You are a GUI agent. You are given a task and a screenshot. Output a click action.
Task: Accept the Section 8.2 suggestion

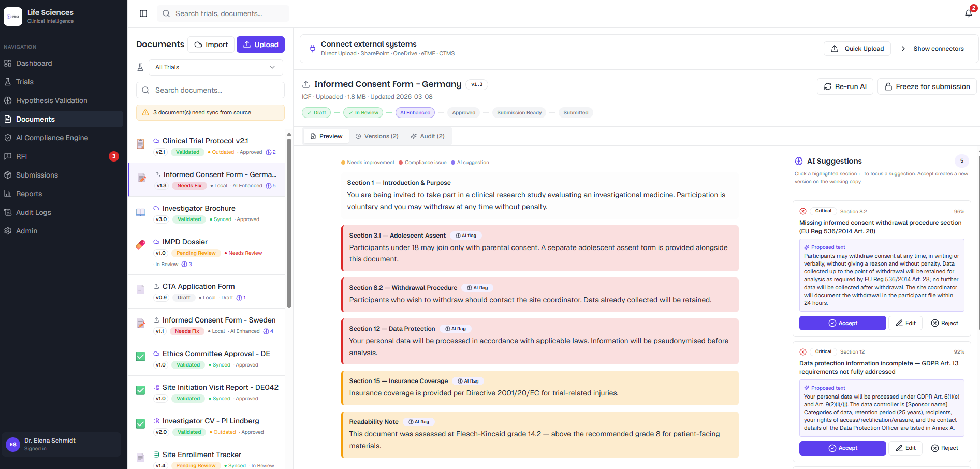point(843,323)
